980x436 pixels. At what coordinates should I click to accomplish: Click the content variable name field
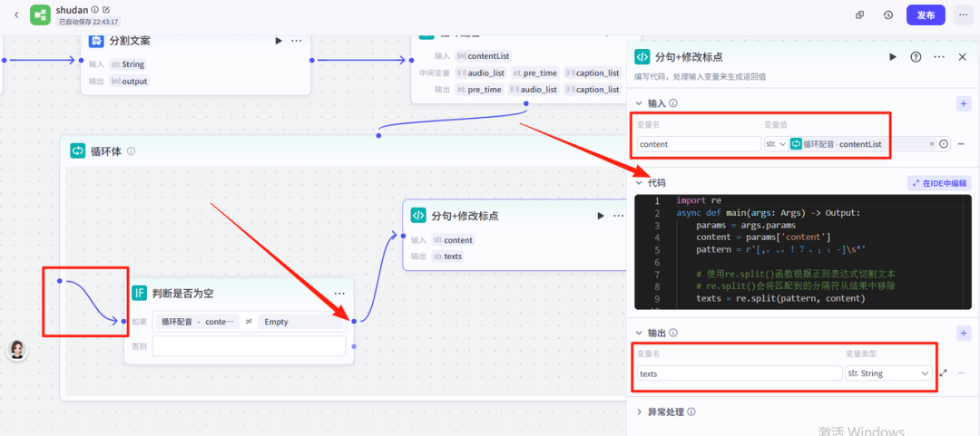pyautogui.click(x=700, y=143)
